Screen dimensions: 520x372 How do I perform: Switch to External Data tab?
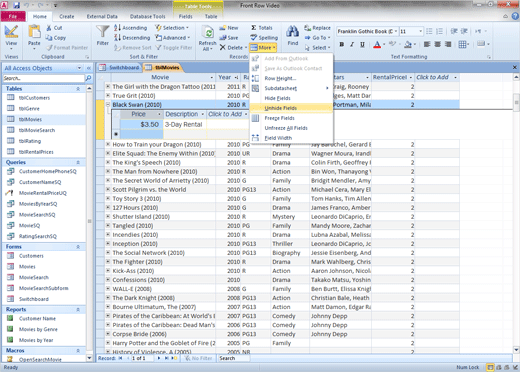point(102,16)
